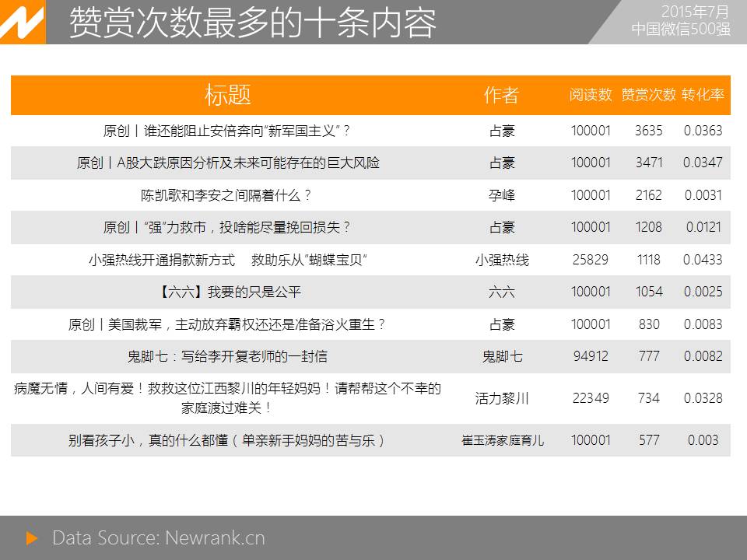Click the 阅读数 column header
Viewport: 747px width, 560px height.
[x=591, y=95]
